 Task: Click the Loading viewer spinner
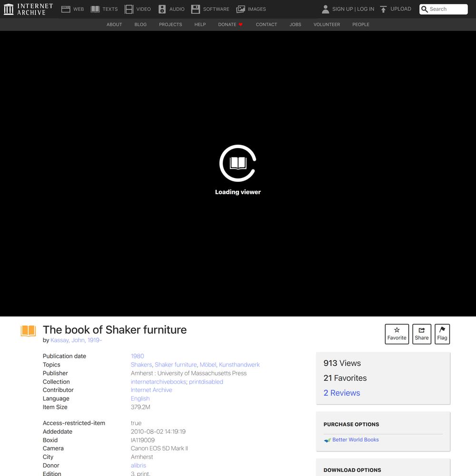pos(238,163)
